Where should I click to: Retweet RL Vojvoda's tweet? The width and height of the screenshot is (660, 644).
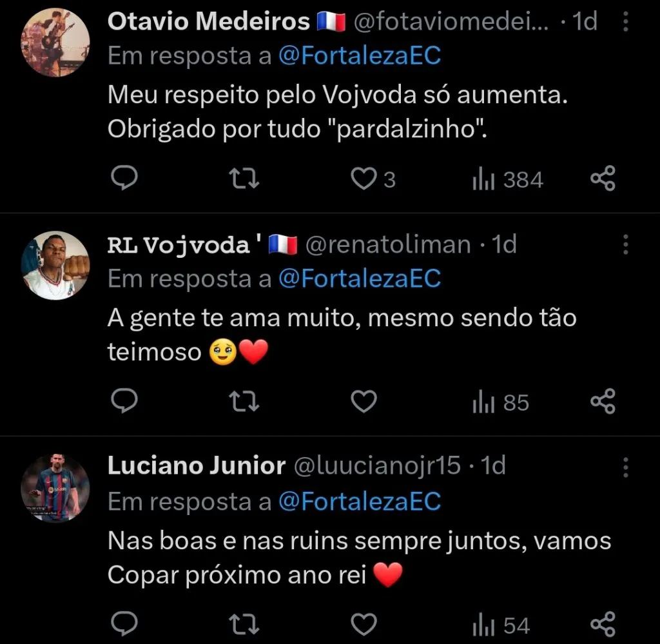tap(245, 402)
